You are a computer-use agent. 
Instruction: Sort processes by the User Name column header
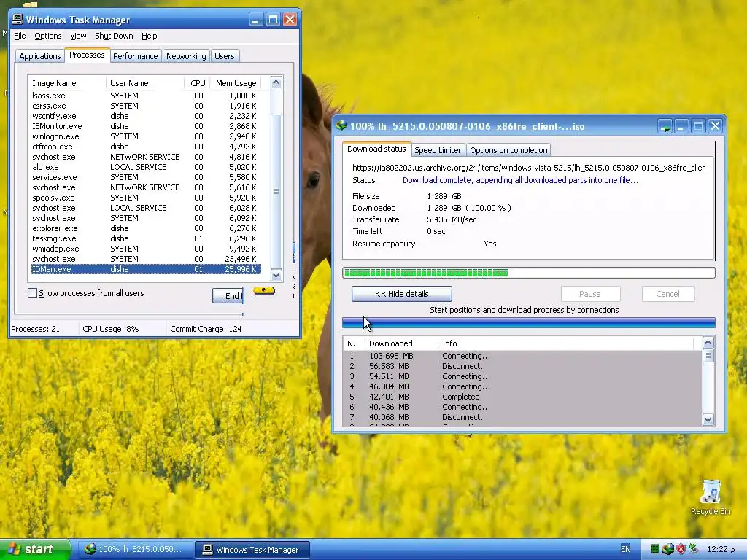tap(145, 83)
